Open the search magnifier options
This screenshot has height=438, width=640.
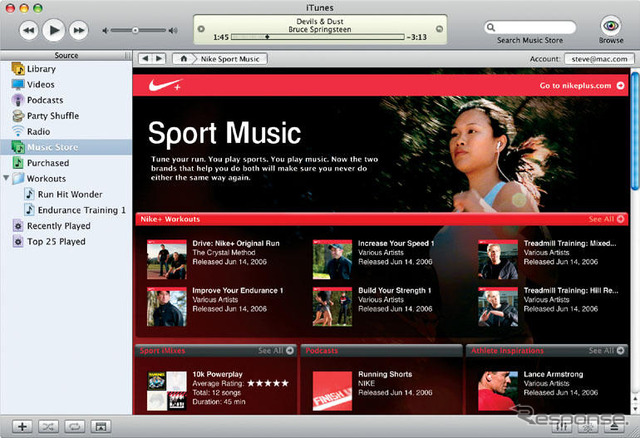pyautogui.click(x=491, y=28)
